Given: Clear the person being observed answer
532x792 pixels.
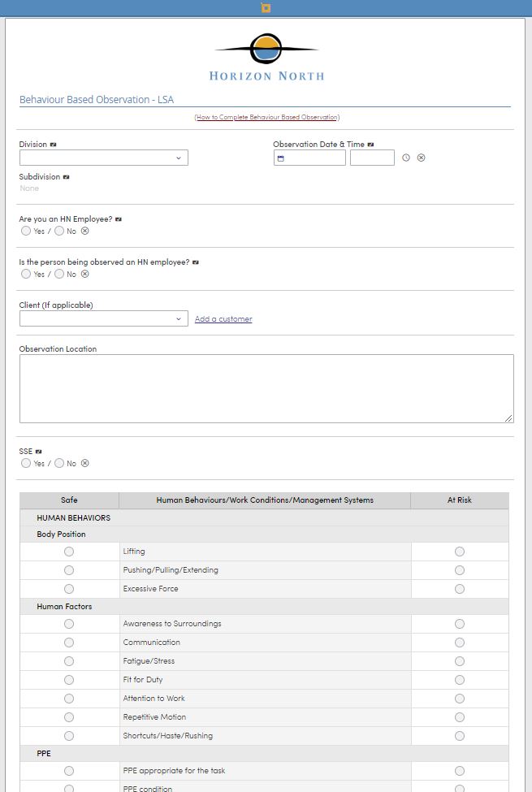Looking at the screenshot, I should point(85,274).
